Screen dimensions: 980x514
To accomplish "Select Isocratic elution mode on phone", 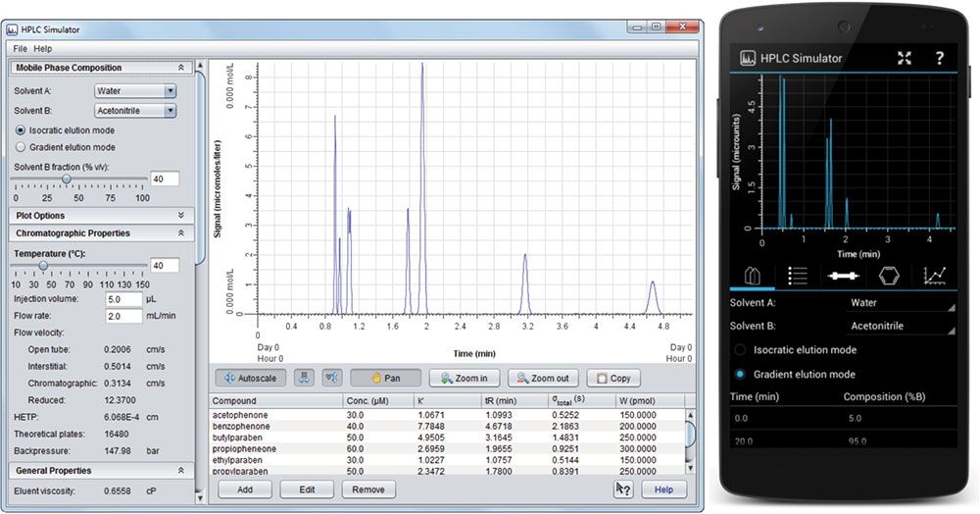I will coord(740,350).
